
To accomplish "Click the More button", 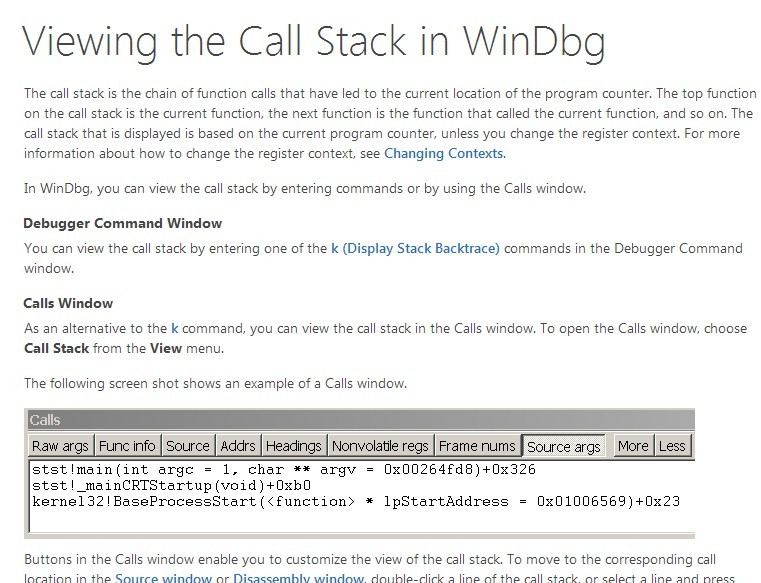I will coord(633,446).
